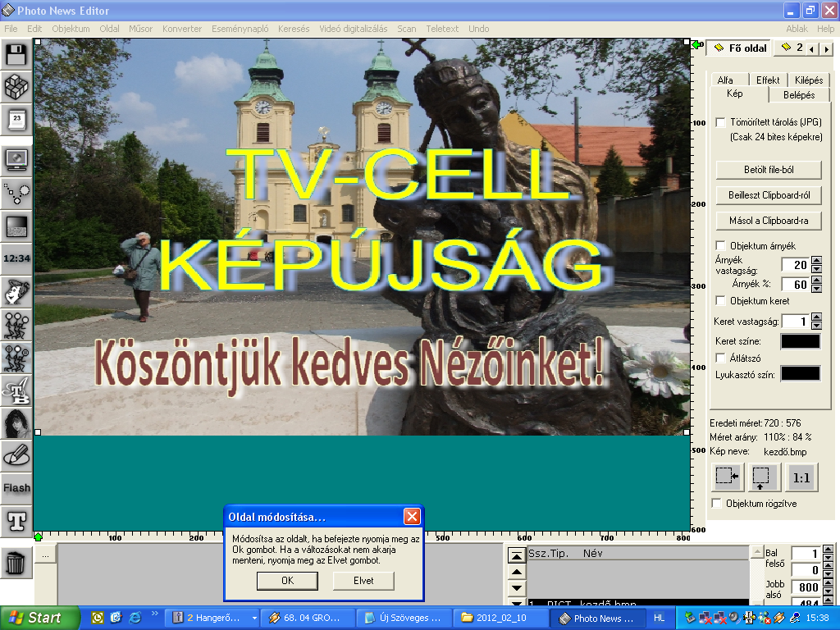840x630 pixels.
Task: Open the Windows Start button
Action: click(x=40, y=618)
